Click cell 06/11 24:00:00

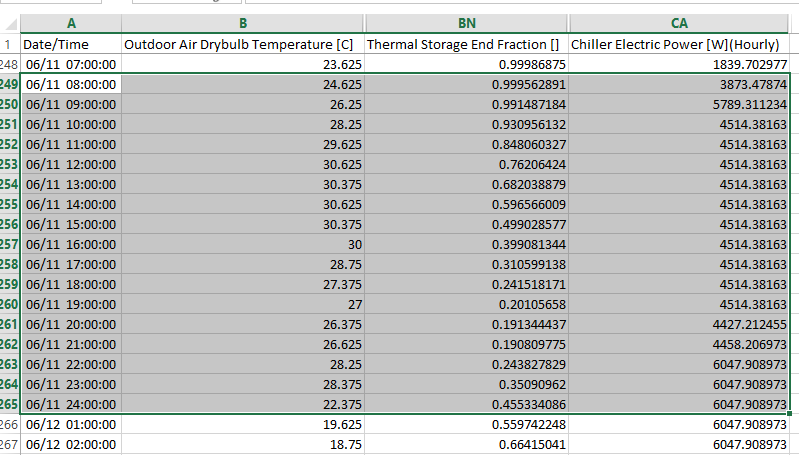coord(71,405)
